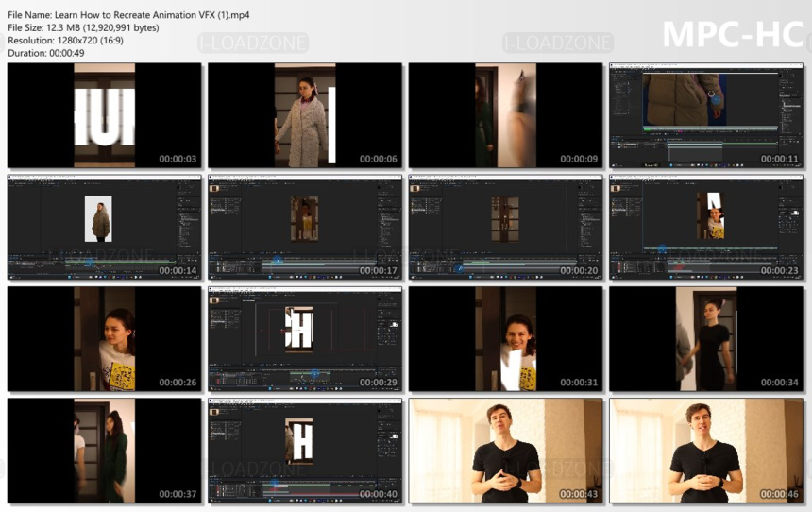
Task: Click the frame stamped 00:00:26
Action: point(104,339)
